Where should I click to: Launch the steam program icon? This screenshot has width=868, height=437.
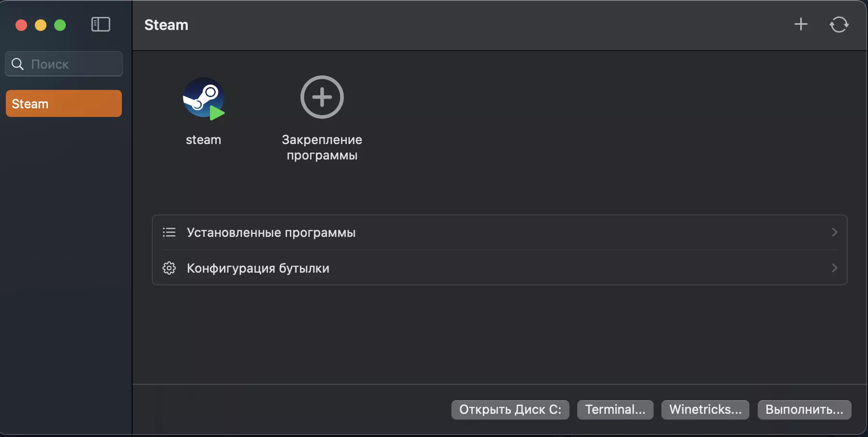(x=203, y=99)
